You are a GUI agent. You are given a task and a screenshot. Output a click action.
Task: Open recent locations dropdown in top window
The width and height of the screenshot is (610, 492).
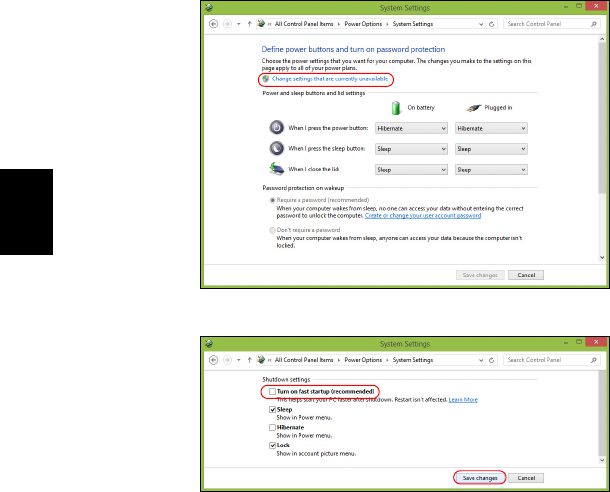point(238,24)
